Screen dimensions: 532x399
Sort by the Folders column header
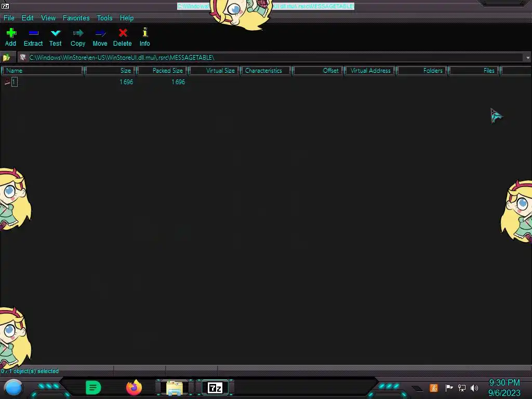[422, 71]
